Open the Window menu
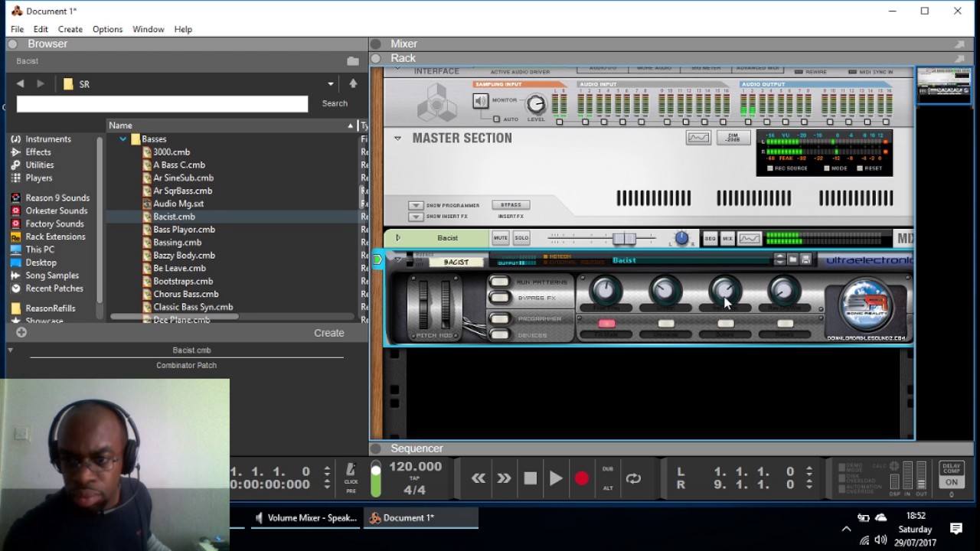This screenshot has height=551, width=980. click(148, 29)
